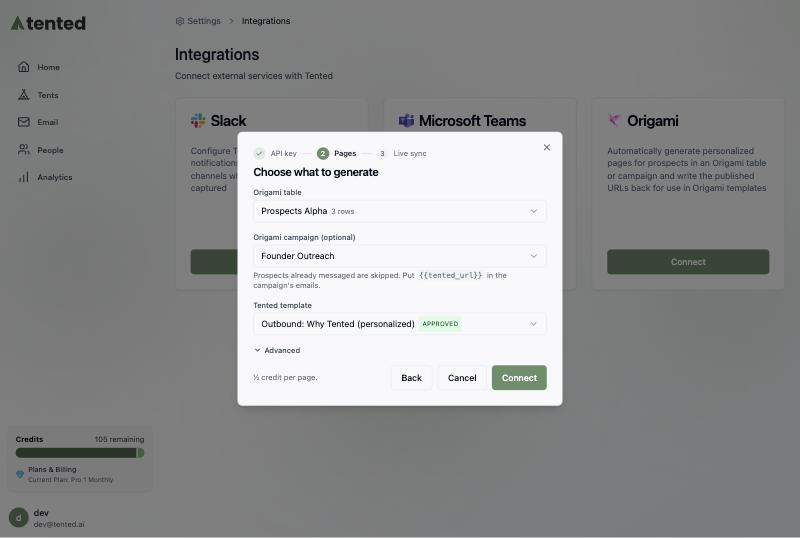Screen dimensions: 800x538
Task: Click "105 remaining" credits text
Action: 119,439
